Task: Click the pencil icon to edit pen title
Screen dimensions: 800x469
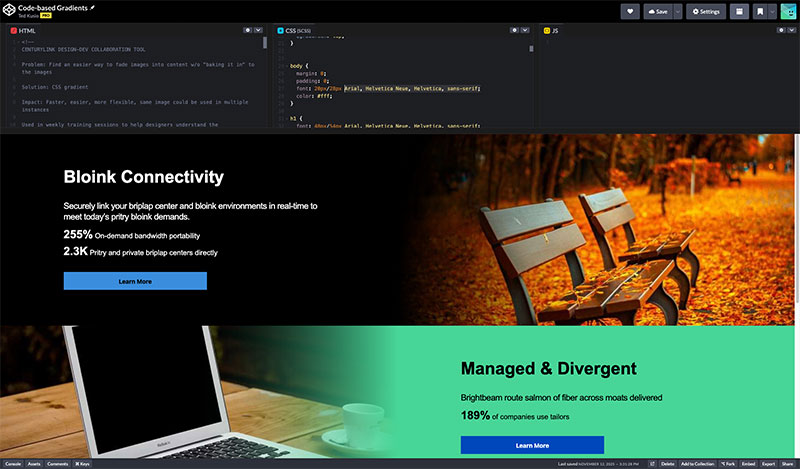Action: (x=93, y=7)
